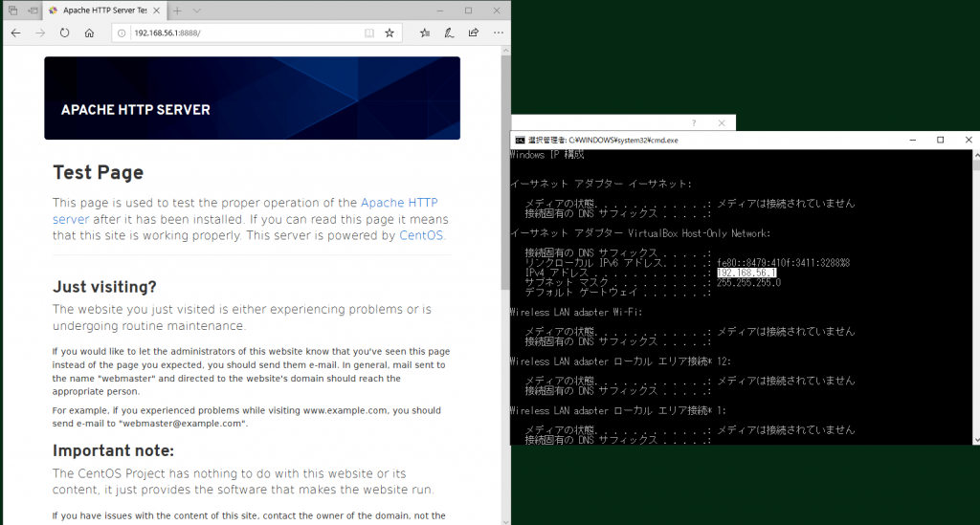The height and width of the screenshot is (525, 980).
Task: Maximize the cmd.exe window
Action: pyautogui.click(x=941, y=140)
